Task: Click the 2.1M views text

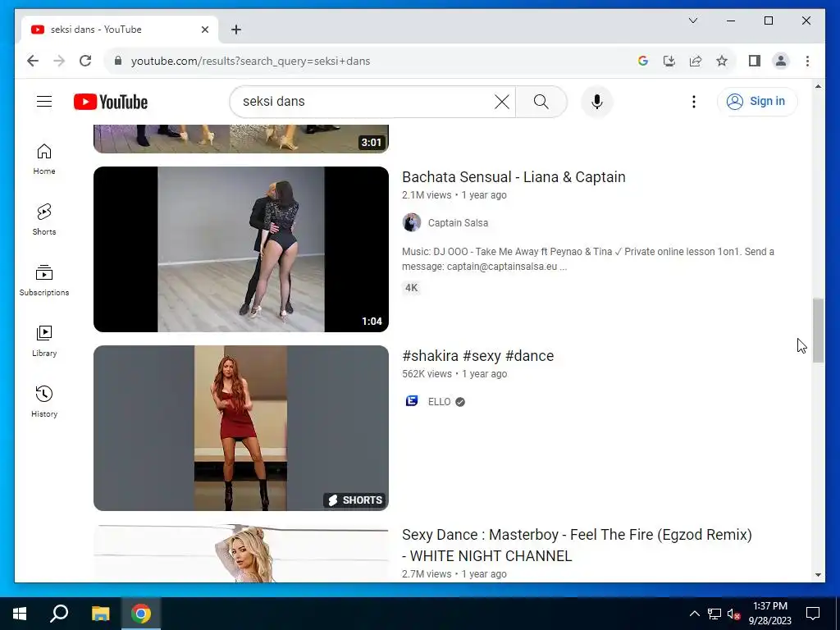Action: pyautogui.click(x=427, y=195)
